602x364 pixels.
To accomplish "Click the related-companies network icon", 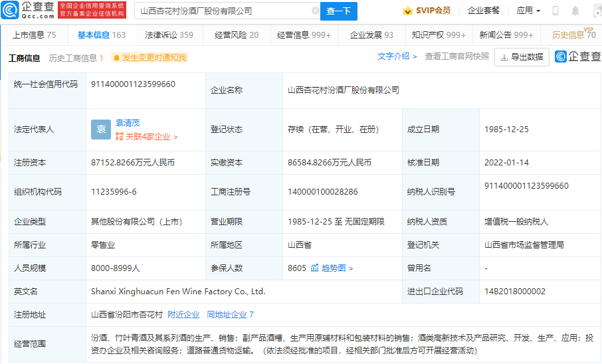I will [120, 136].
